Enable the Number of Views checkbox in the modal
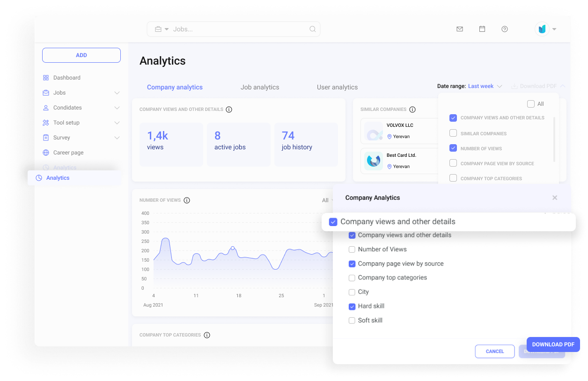 [352, 249]
